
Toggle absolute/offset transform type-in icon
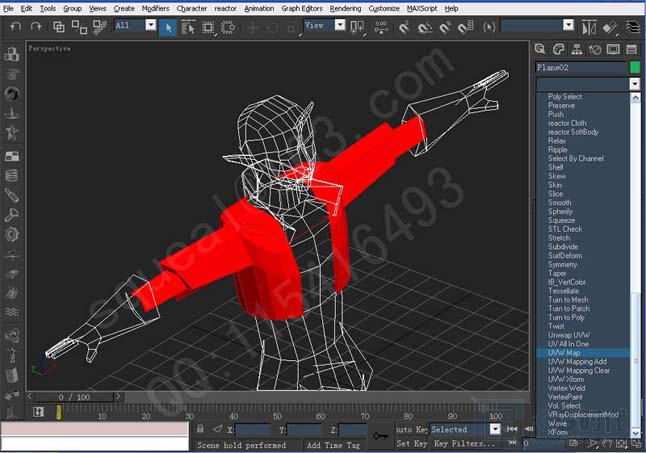[217, 430]
